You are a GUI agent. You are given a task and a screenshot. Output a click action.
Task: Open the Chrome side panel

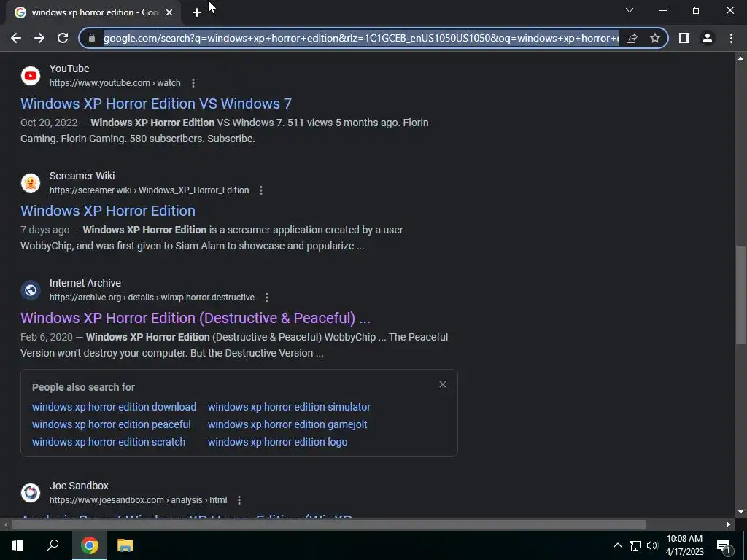684,38
